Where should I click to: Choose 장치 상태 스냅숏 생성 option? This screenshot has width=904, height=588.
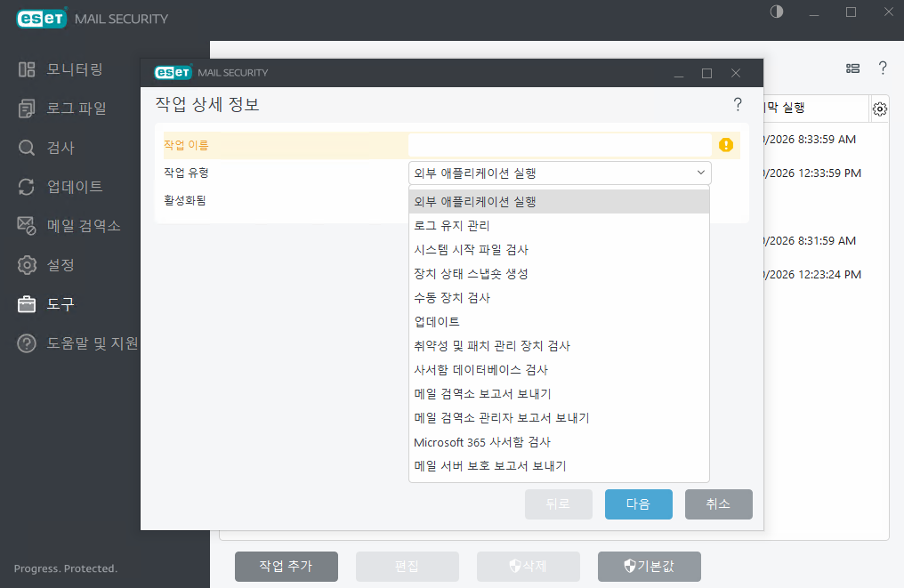tap(559, 274)
